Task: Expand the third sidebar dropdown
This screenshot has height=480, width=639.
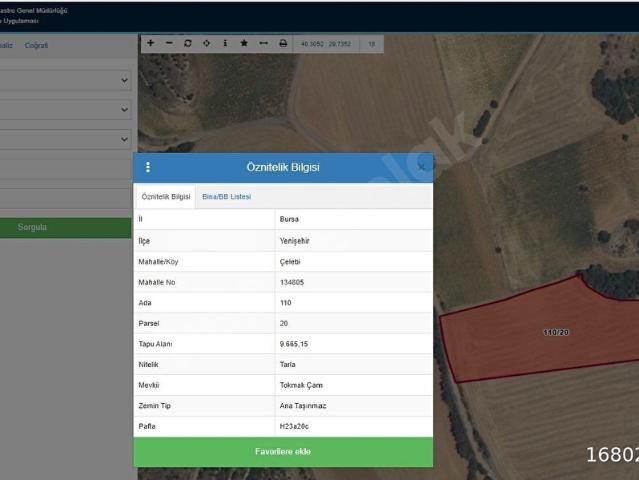Action: [65, 139]
